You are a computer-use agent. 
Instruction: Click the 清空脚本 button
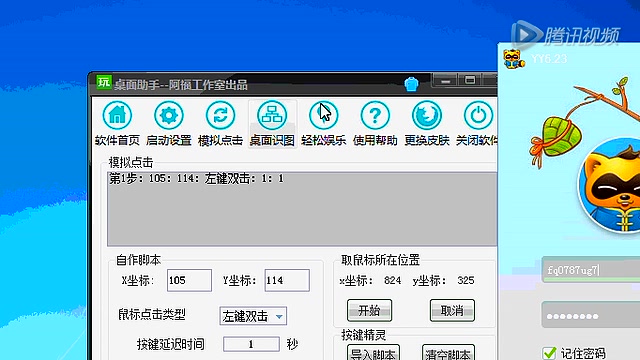point(448,353)
